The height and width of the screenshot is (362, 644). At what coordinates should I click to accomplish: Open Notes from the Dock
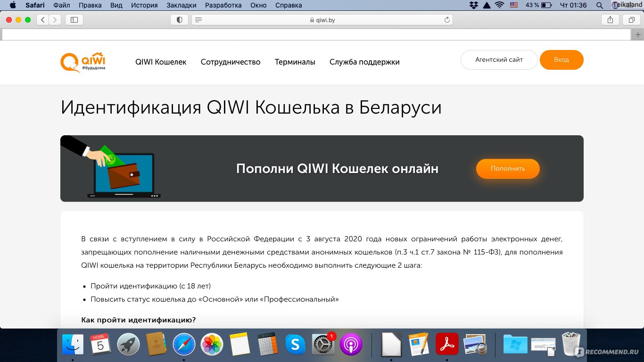coord(239,344)
